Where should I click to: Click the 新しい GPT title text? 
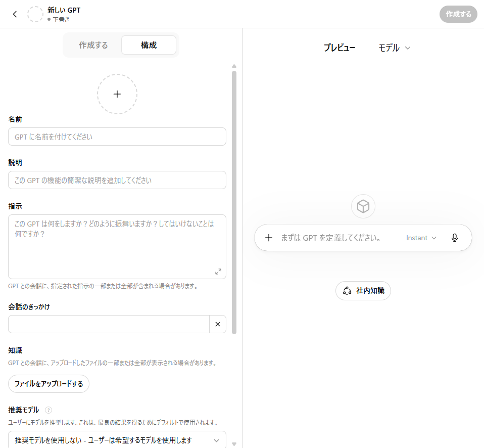coord(64,10)
